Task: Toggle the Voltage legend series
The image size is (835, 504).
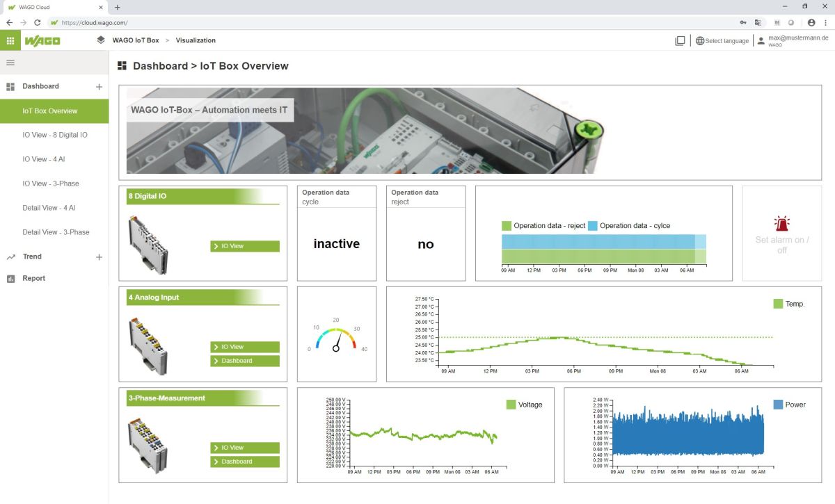Action: pyautogui.click(x=511, y=405)
